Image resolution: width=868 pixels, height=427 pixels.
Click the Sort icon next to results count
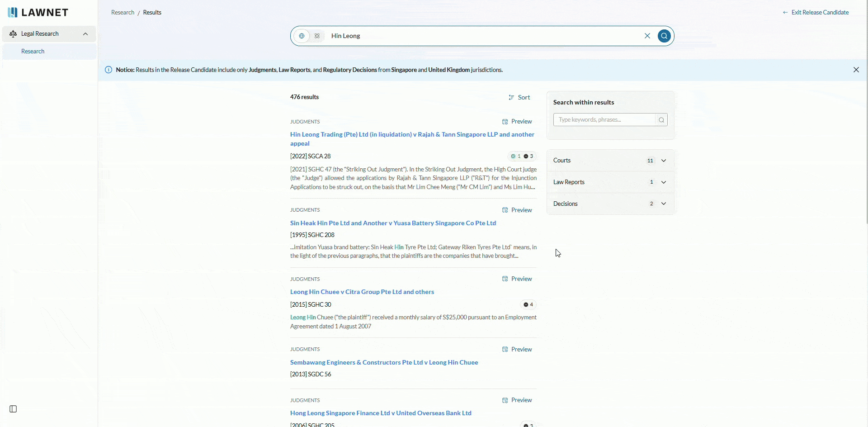[x=511, y=97]
